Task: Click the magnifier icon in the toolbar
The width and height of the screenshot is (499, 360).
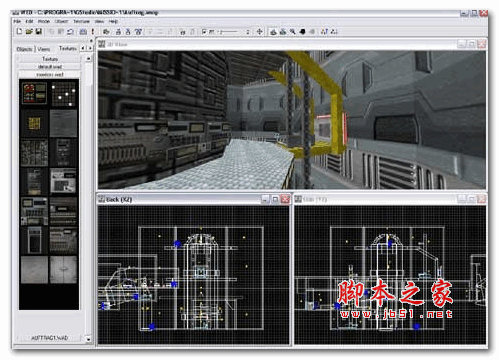Action: pyautogui.click(x=293, y=32)
